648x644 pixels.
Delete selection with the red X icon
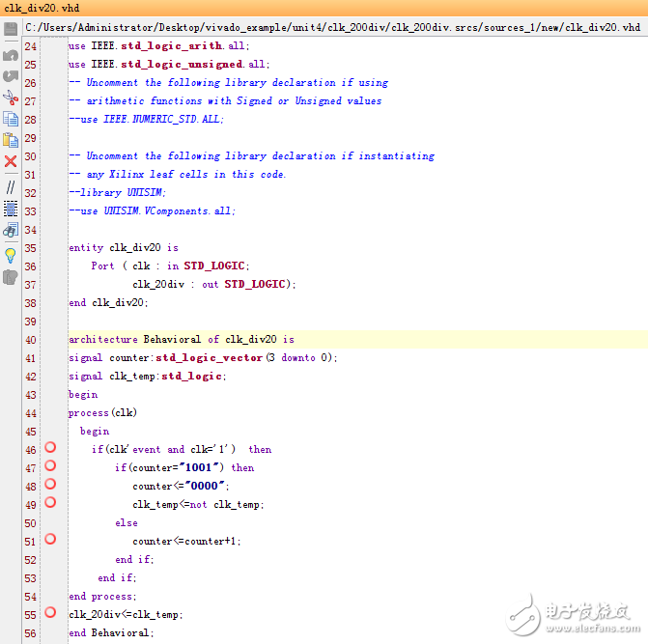pos(11,161)
